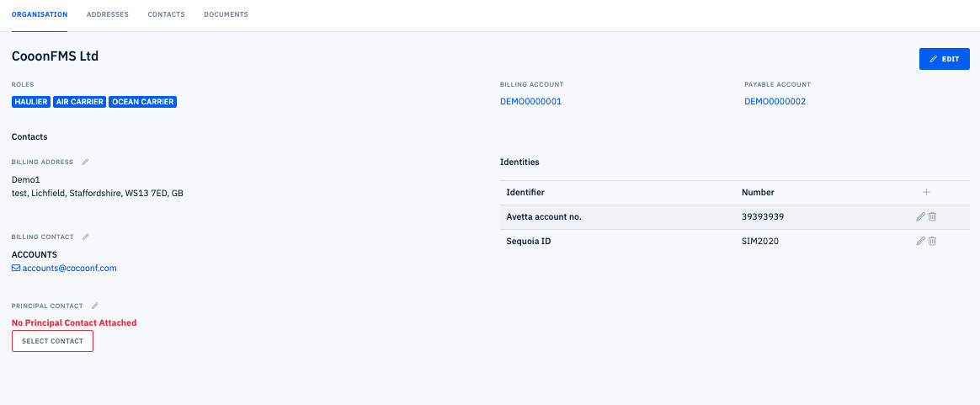Click the Air Carrier role badge
The image size is (980, 405).
(x=80, y=102)
